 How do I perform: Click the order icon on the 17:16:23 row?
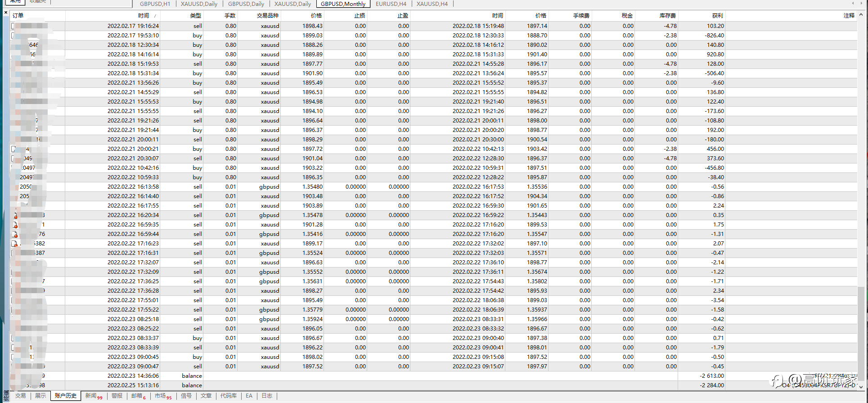[x=14, y=244]
